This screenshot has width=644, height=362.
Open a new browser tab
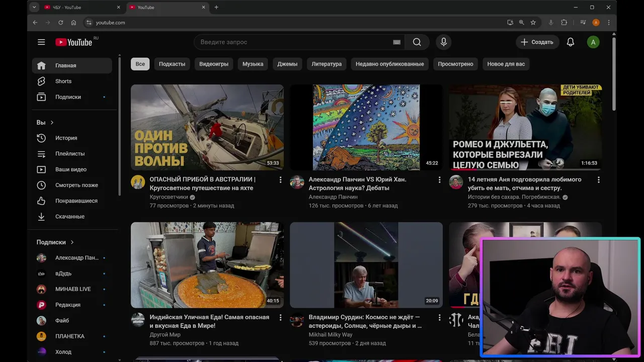coord(216,8)
